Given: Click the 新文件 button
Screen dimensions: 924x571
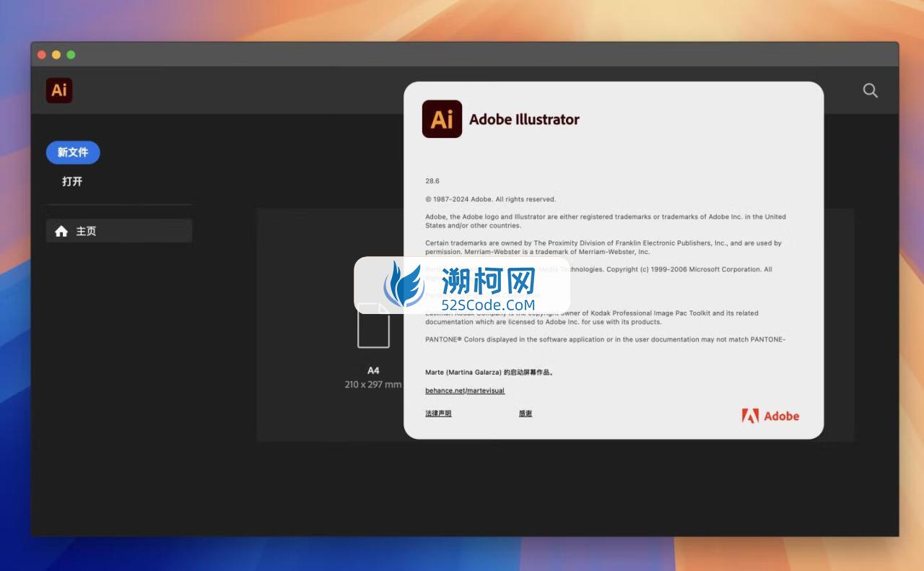Looking at the screenshot, I should 73,152.
